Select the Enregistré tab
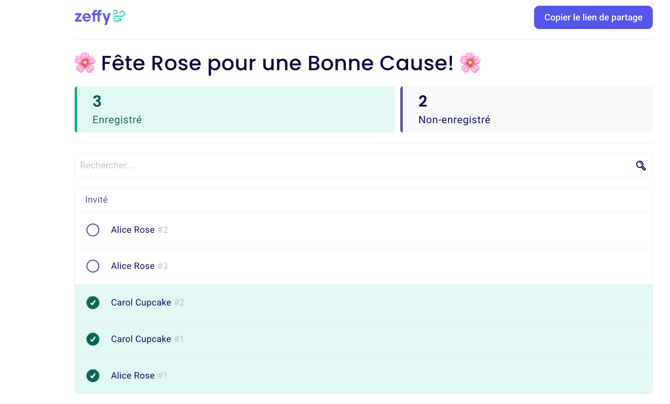The height and width of the screenshot is (404, 670). [235, 109]
